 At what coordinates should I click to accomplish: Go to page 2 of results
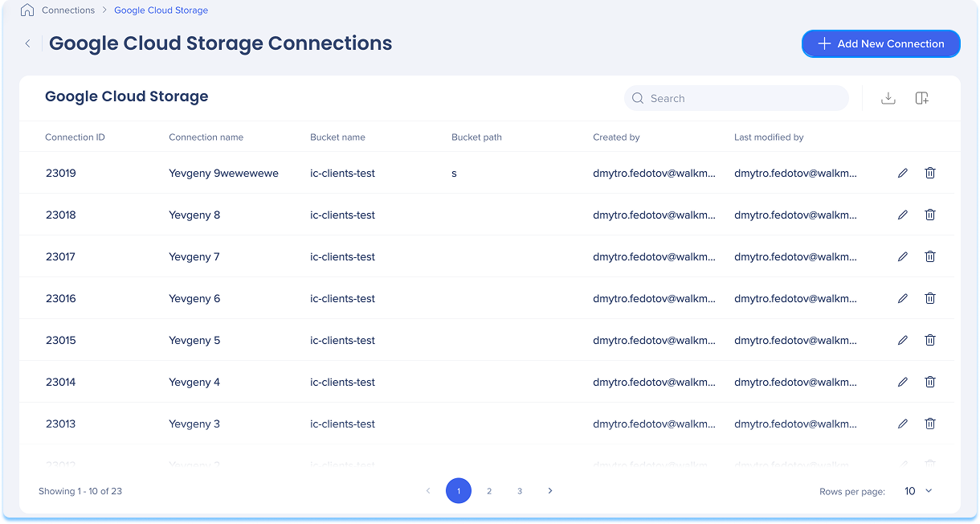[489, 490]
